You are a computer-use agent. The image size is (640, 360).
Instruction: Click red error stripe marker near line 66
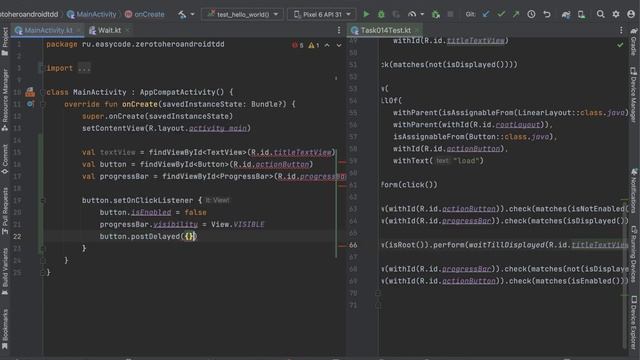pos(342,246)
